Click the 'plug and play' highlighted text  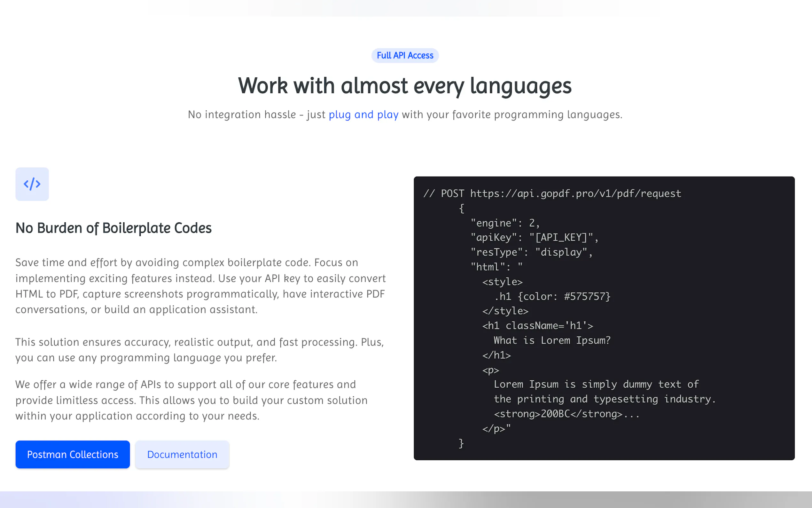(363, 115)
